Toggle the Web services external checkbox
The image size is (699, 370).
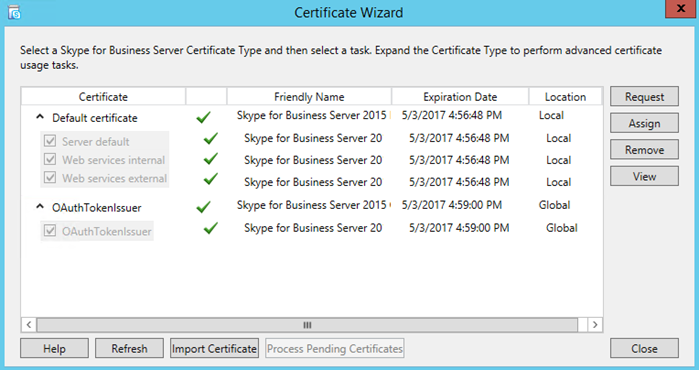pos(50,178)
